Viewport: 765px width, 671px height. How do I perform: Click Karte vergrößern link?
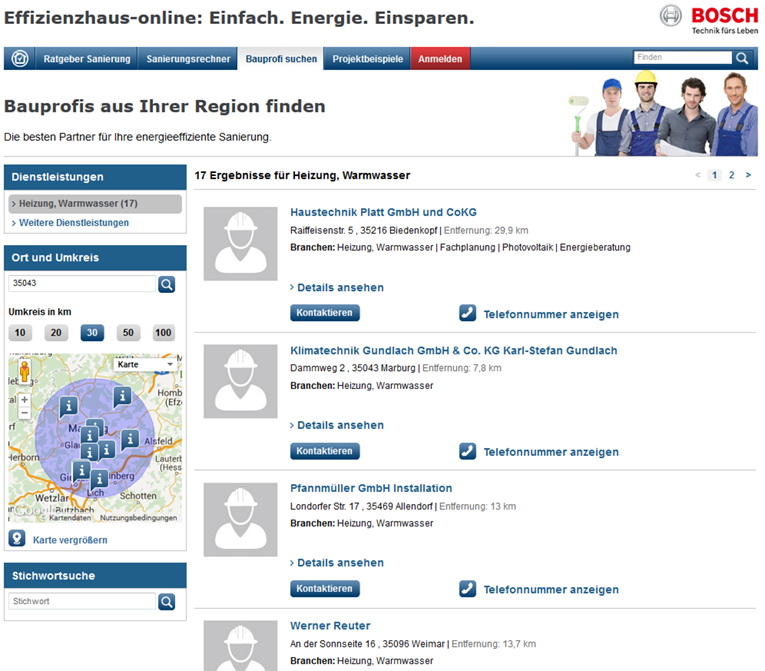(70, 540)
